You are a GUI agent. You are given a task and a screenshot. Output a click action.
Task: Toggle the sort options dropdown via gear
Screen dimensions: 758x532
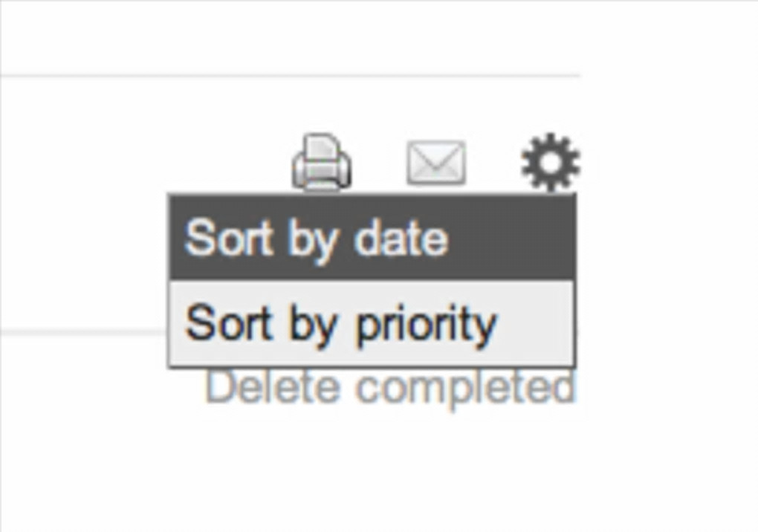coord(550,162)
